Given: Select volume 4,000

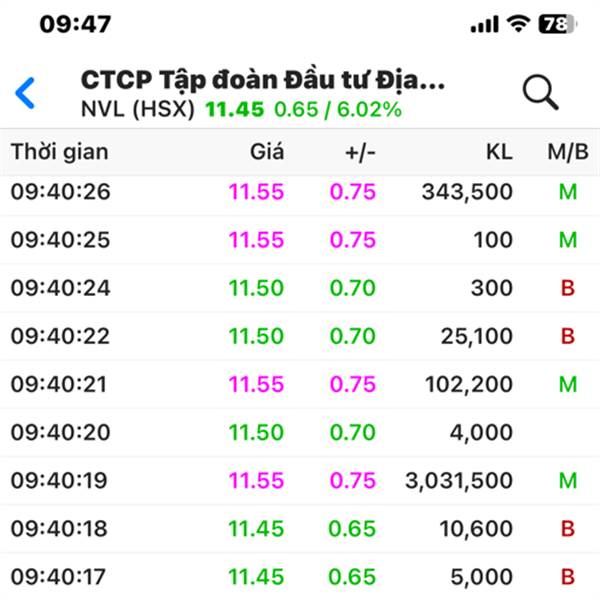Looking at the screenshot, I should click(x=481, y=433).
